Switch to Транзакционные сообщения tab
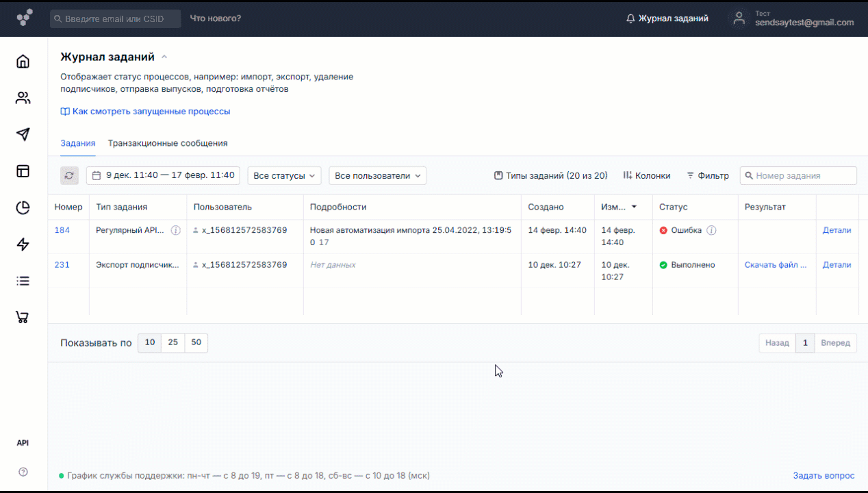Image resolution: width=868 pixels, height=493 pixels. click(x=168, y=143)
